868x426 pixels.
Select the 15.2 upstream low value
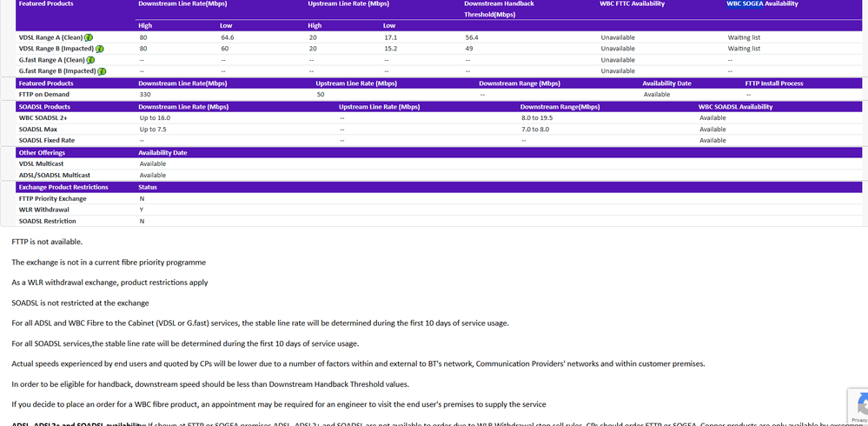click(x=390, y=49)
